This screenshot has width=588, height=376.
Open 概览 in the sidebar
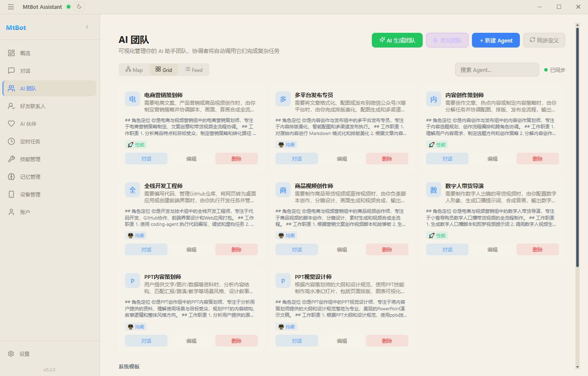[x=50, y=53]
